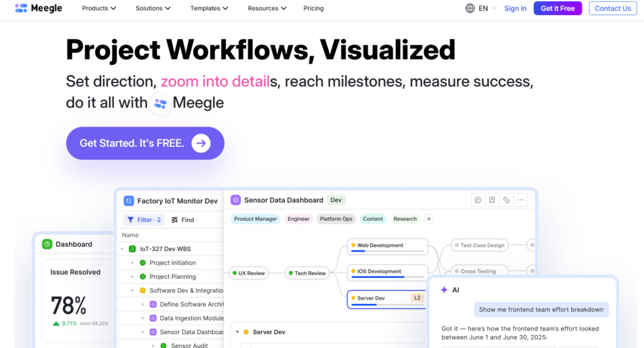Screen dimensions: 644x348
Task: Select the Product Manager role tab
Action: click(x=255, y=219)
